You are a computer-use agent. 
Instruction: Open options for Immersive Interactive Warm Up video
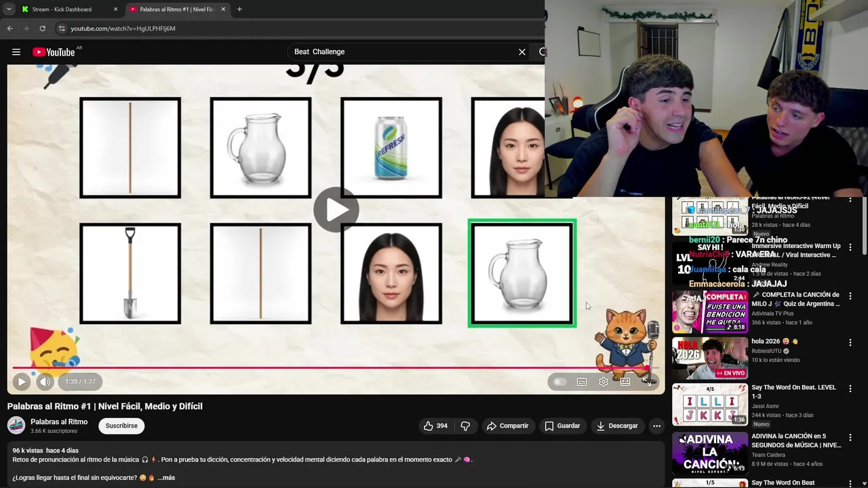click(850, 247)
